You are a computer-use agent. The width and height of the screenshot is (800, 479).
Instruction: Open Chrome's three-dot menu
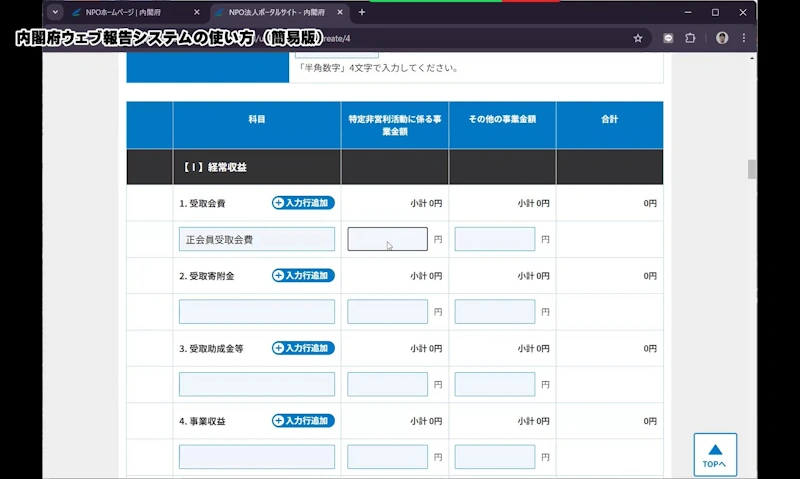point(744,38)
